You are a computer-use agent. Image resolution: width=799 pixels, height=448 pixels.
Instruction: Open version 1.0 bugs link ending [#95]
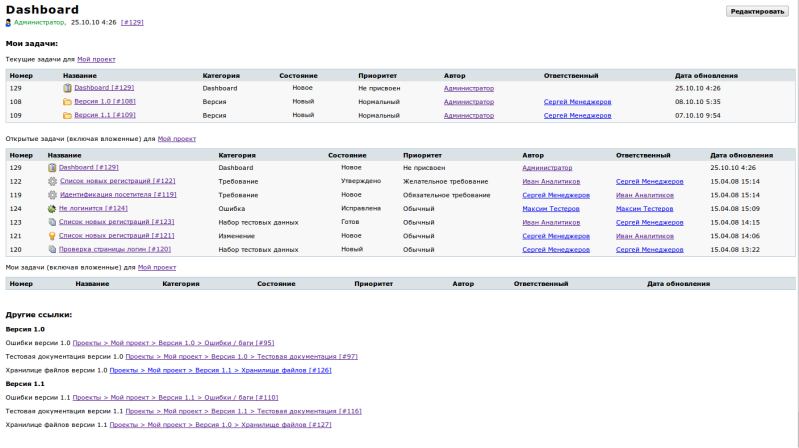click(x=173, y=342)
